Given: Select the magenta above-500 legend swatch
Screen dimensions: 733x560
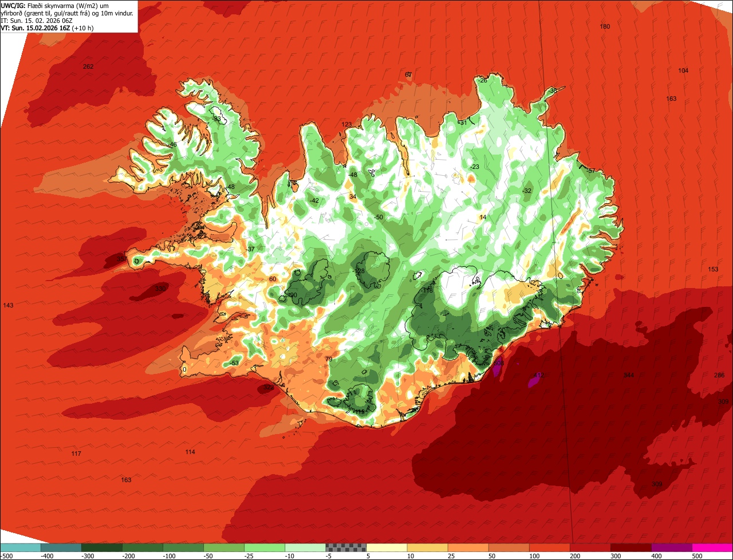Looking at the screenshot, I should (x=712, y=547).
